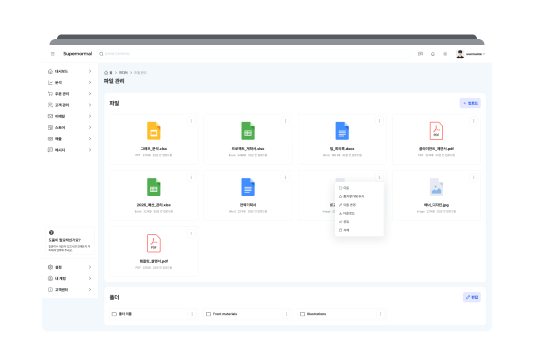Viewport: 534px width, 360px height.
Task: Choose delete with trash in context menu
Action: pyautogui.click(x=359, y=230)
